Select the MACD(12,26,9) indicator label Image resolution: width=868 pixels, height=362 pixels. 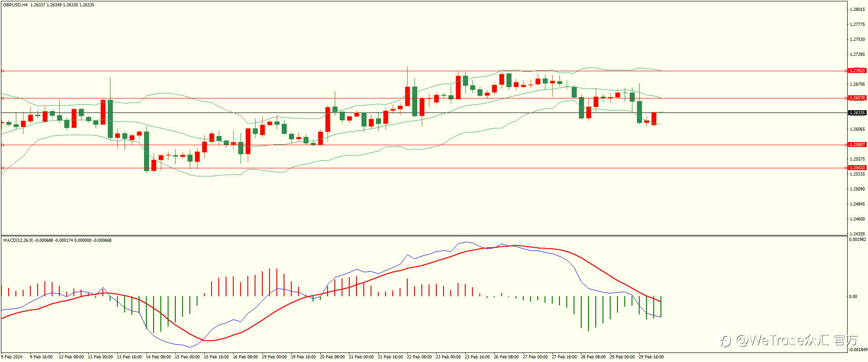click(18, 240)
